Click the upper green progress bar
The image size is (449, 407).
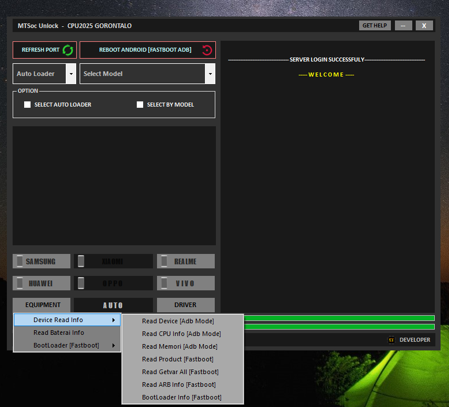pos(339,318)
